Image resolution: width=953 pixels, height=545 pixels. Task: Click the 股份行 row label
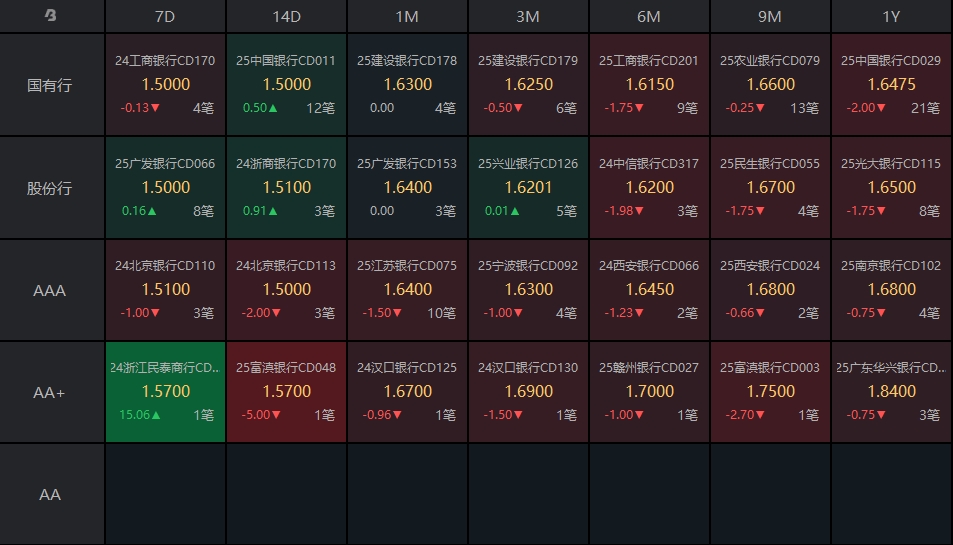[x=50, y=188]
